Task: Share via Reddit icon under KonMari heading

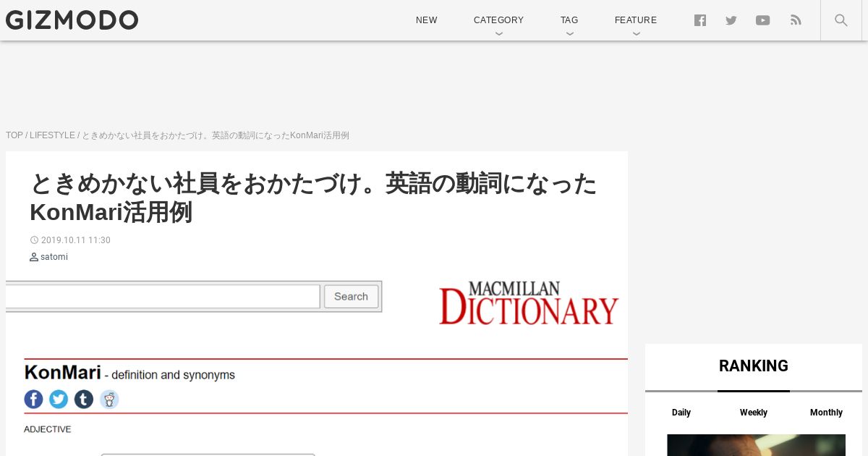Action: pos(109,399)
